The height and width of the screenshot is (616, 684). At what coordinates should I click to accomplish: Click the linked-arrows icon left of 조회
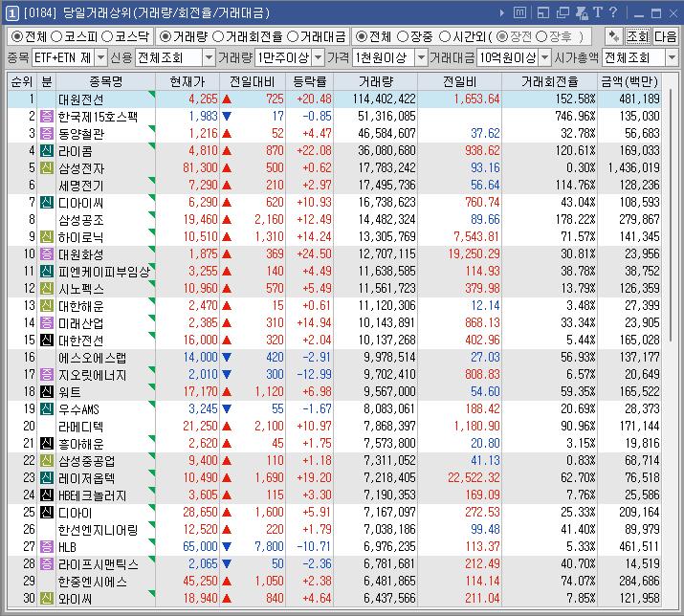tap(614, 36)
